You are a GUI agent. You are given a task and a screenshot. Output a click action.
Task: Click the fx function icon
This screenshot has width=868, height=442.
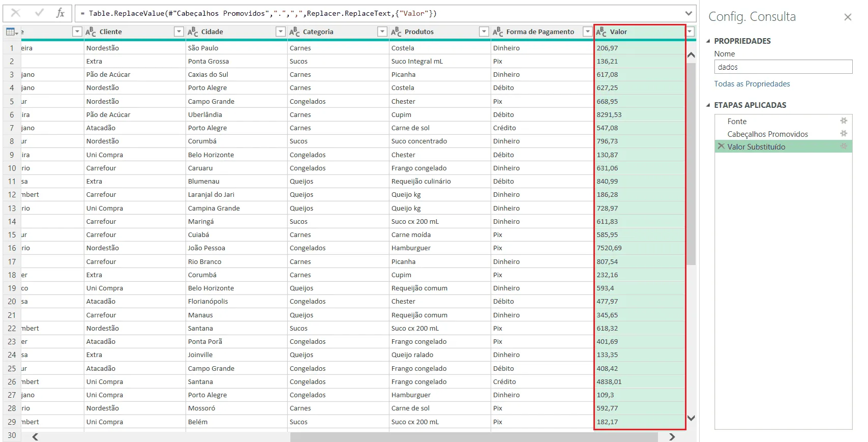click(x=61, y=13)
